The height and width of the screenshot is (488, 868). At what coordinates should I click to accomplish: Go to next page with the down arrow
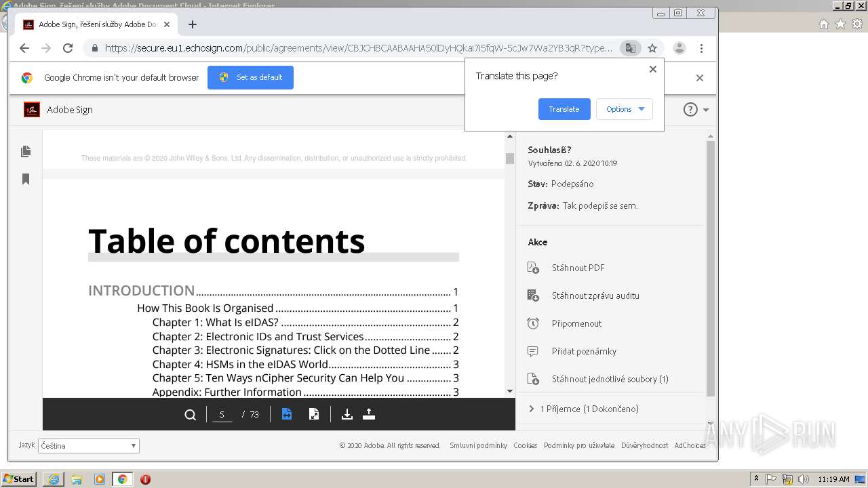tap(347, 414)
